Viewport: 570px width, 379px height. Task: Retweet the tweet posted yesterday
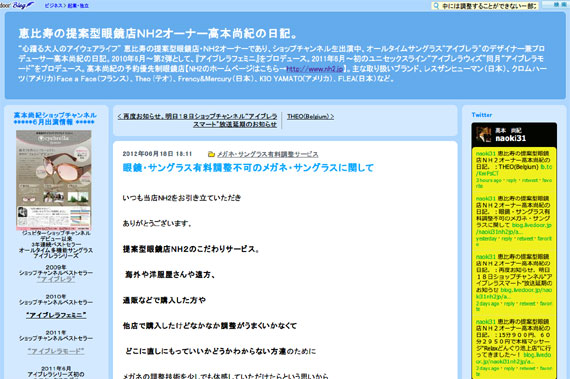[x=525, y=239]
